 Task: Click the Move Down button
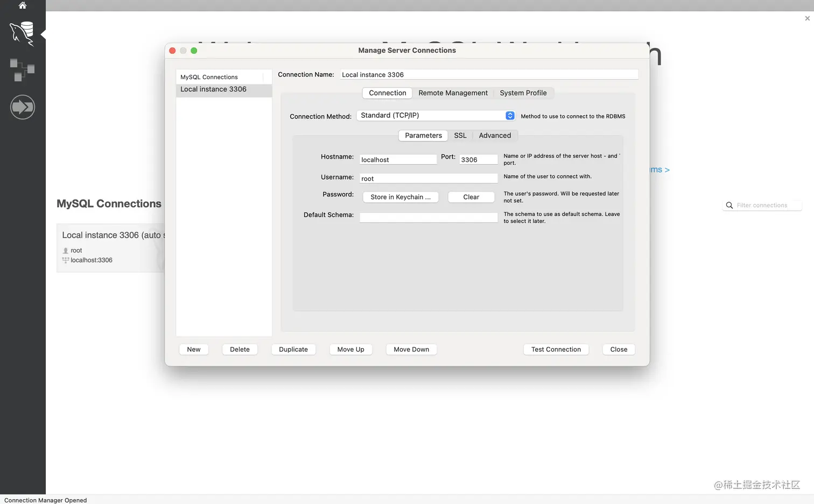click(x=411, y=350)
